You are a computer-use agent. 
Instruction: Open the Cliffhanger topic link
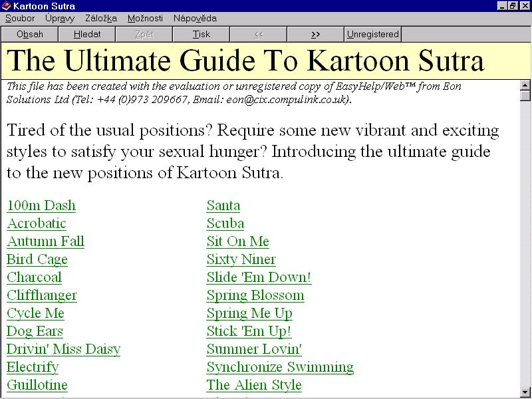click(42, 295)
